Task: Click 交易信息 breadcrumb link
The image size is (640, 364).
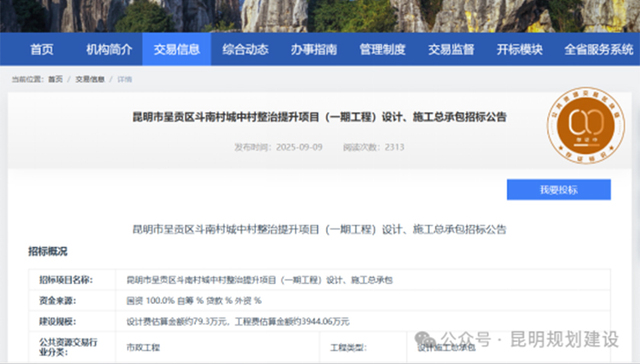Action: (x=90, y=79)
